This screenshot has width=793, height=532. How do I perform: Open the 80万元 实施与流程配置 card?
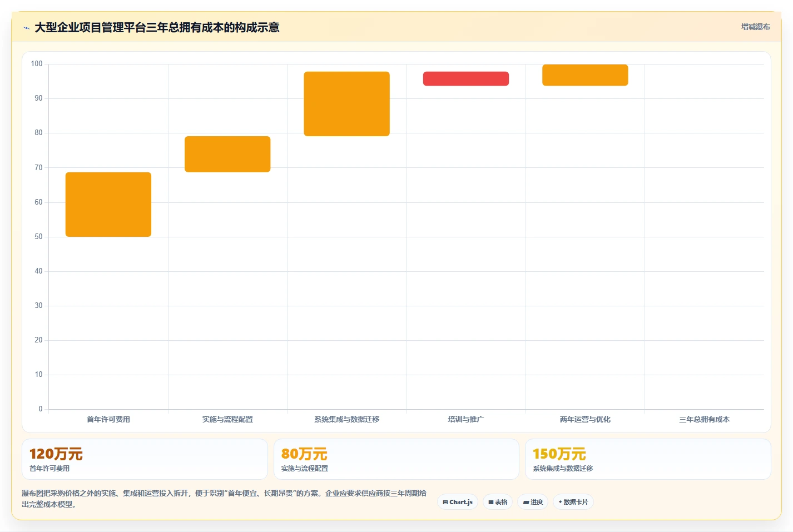pos(396,459)
